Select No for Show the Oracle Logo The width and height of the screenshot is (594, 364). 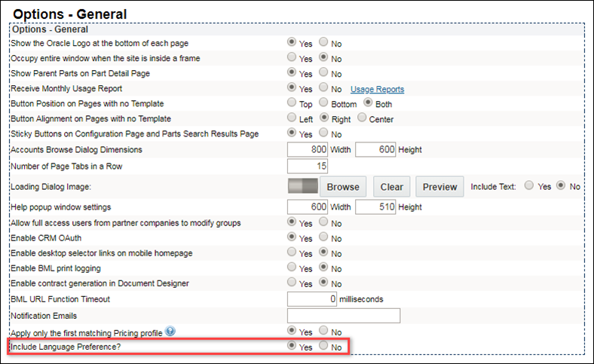(x=324, y=44)
